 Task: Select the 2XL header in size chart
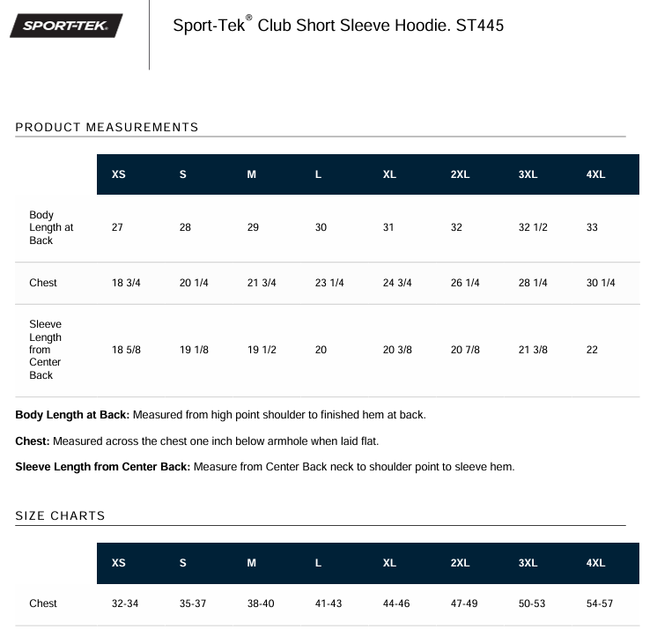pos(460,563)
